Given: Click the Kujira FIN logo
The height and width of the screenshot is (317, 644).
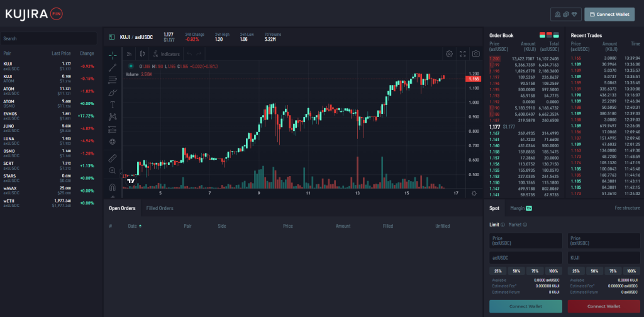Looking at the screenshot, I should [x=34, y=14].
